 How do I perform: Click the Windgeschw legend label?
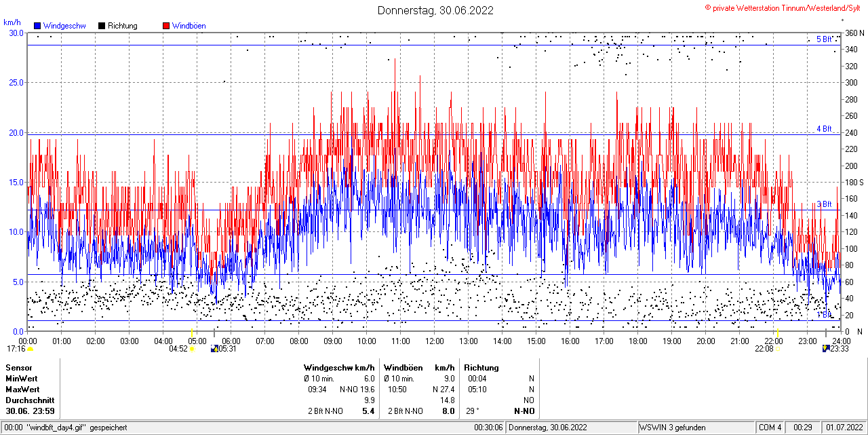tap(64, 26)
